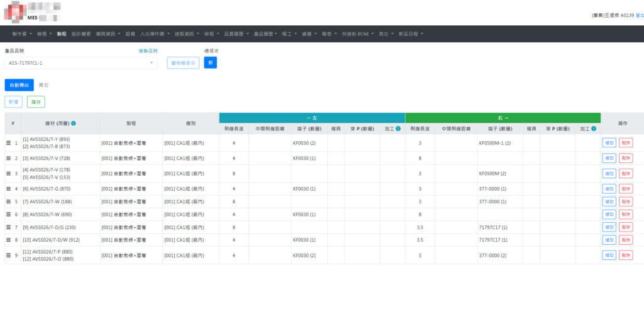This screenshot has width=644, height=331.
Task: Click info icon beside 線材 (用量) header
Action: click(x=74, y=123)
